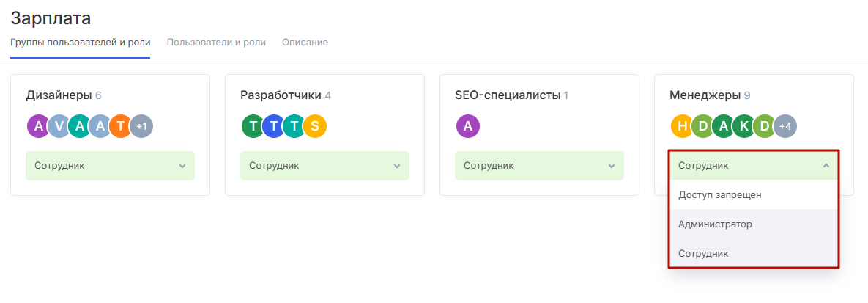Screen dimensions: 868x303
Task: Collapse the Менеджеры role dropdown
Action: tap(753, 166)
